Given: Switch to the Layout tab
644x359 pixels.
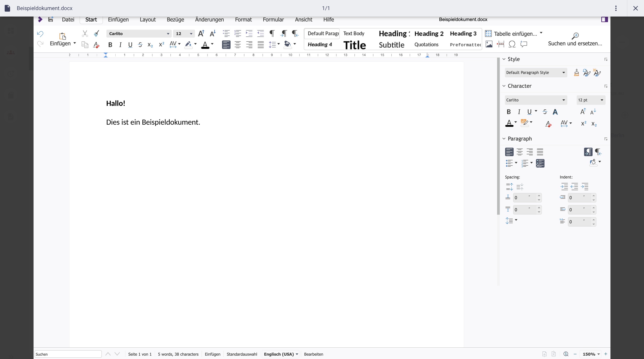Looking at the screenshot, I should pyautogui.click(x=148, y=19).
